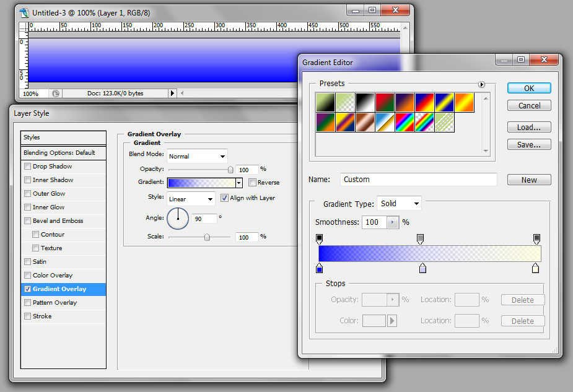Image resolution: width=573 pixels, height=392 pixels.
Task: Uncheck the Gradient Overlay checkbox
Action: pos(27,289)
